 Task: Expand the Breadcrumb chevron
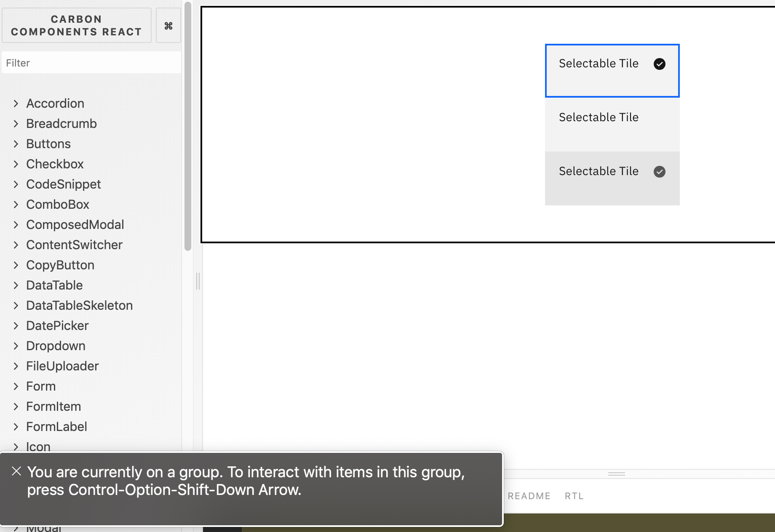16,124
